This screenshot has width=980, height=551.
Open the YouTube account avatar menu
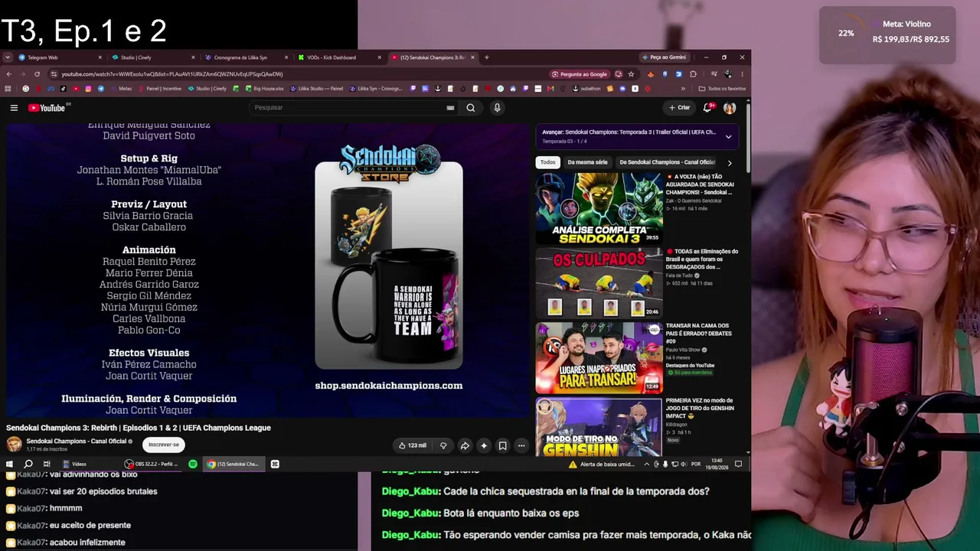[730, 108]
